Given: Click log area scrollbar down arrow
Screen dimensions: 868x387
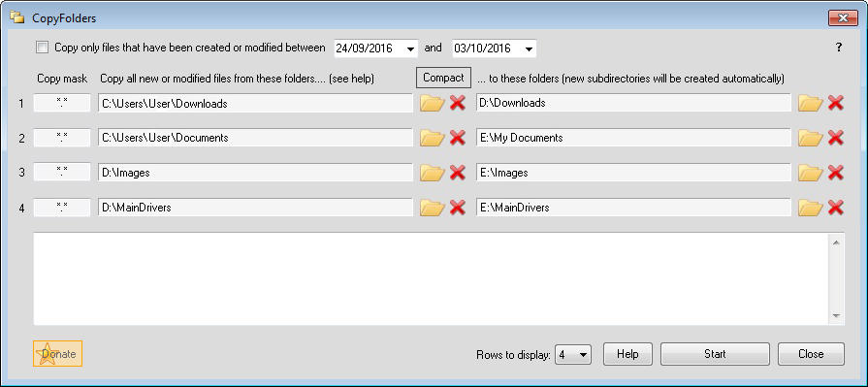Looking at the screenshot, I should (836, 316).
